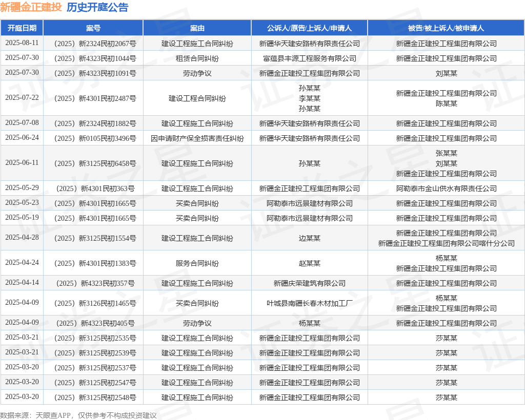
Task: Select the 开庭日期 column header
Action: (x=22, y=28)
